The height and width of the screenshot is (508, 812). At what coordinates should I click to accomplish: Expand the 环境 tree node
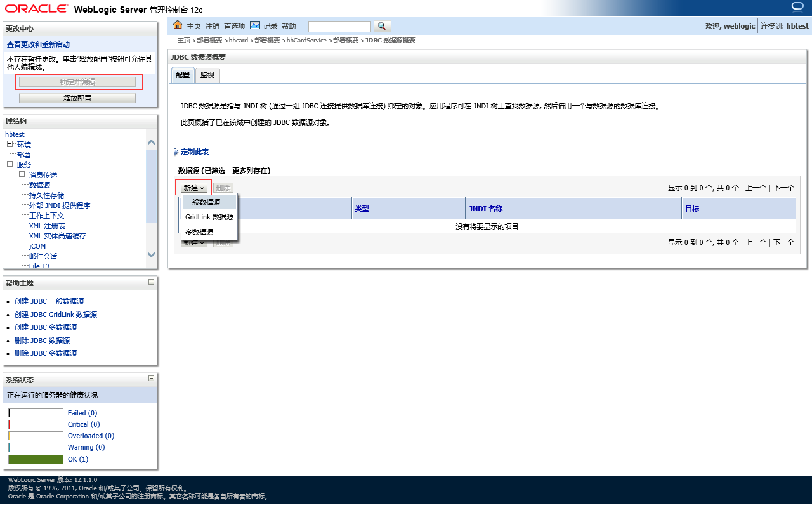[10, 144]
